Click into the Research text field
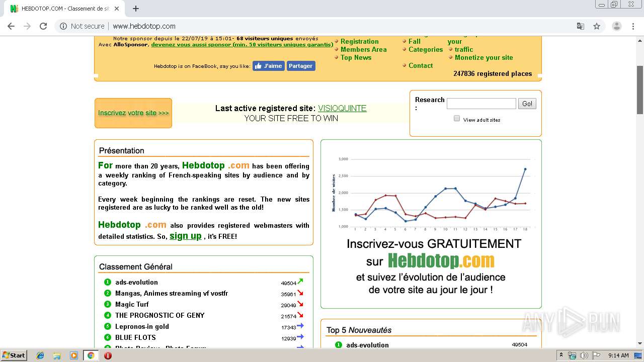The image size is (644, 362). click(x=481, y=104)
